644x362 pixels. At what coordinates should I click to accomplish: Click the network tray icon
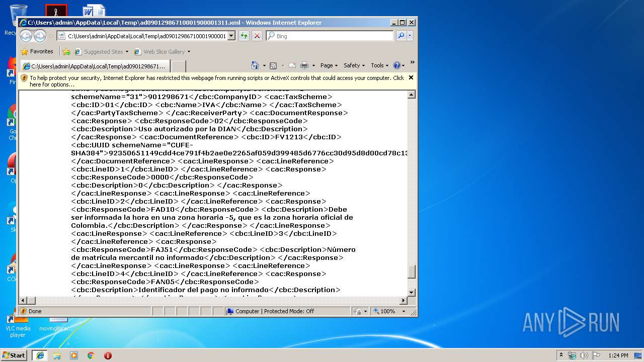572,355
